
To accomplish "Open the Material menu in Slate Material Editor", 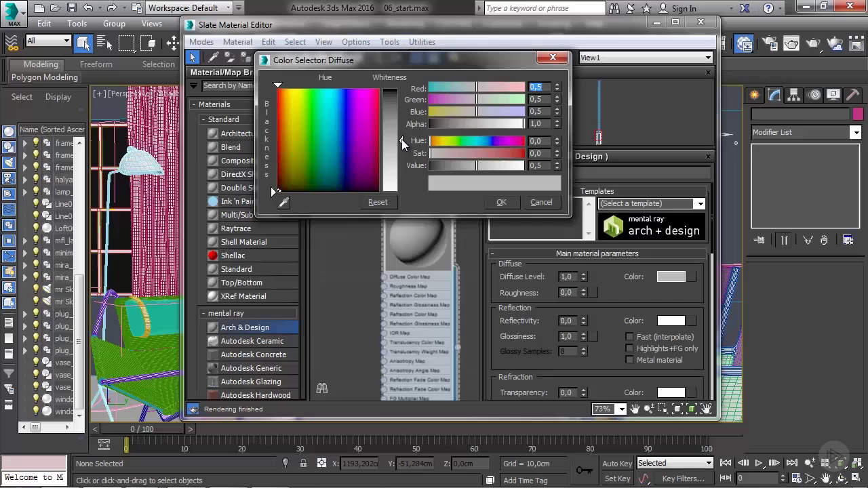I will click(x=237, y=42).
